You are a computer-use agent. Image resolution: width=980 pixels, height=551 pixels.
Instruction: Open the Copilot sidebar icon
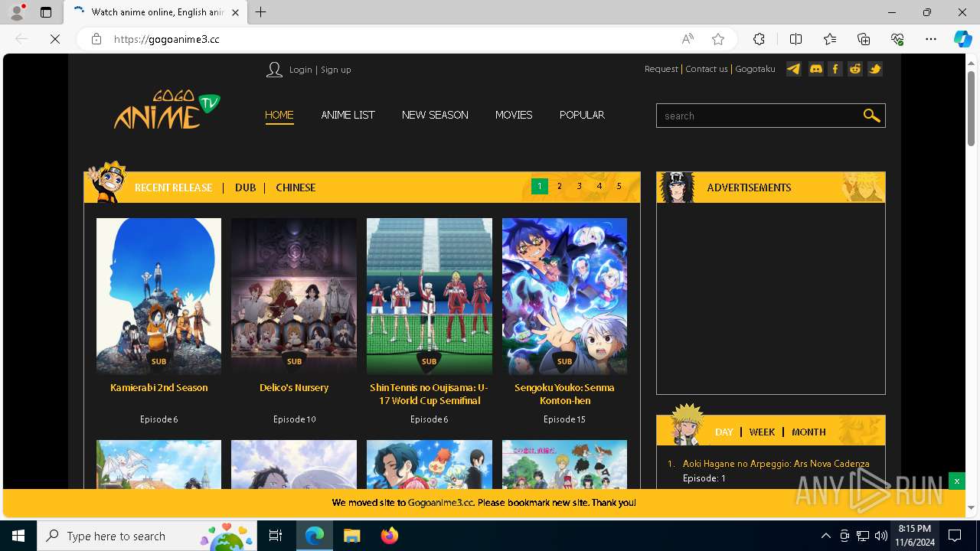962,39
